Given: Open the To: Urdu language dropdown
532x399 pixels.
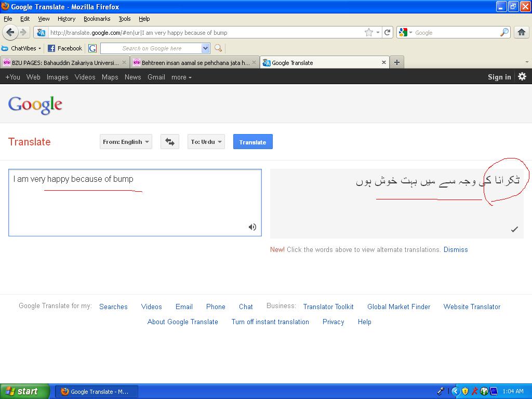Looking at the screenshot, I should click(206, 142).
